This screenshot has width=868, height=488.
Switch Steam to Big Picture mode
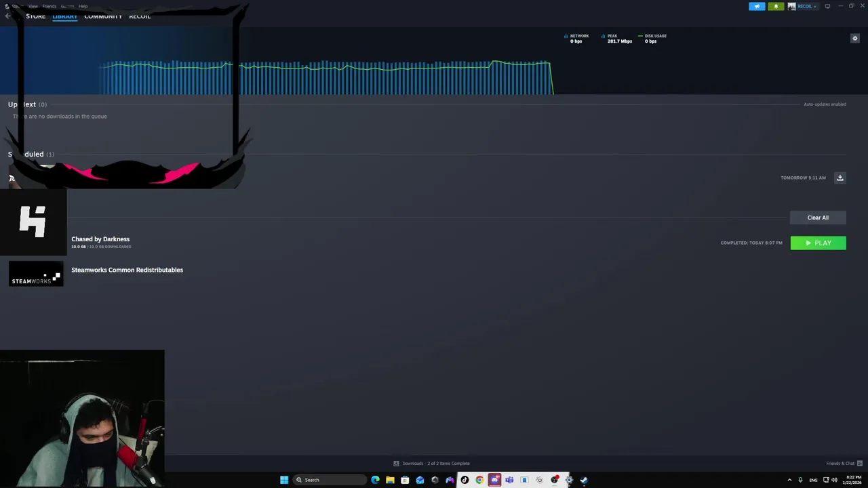(x=827, y=6)
